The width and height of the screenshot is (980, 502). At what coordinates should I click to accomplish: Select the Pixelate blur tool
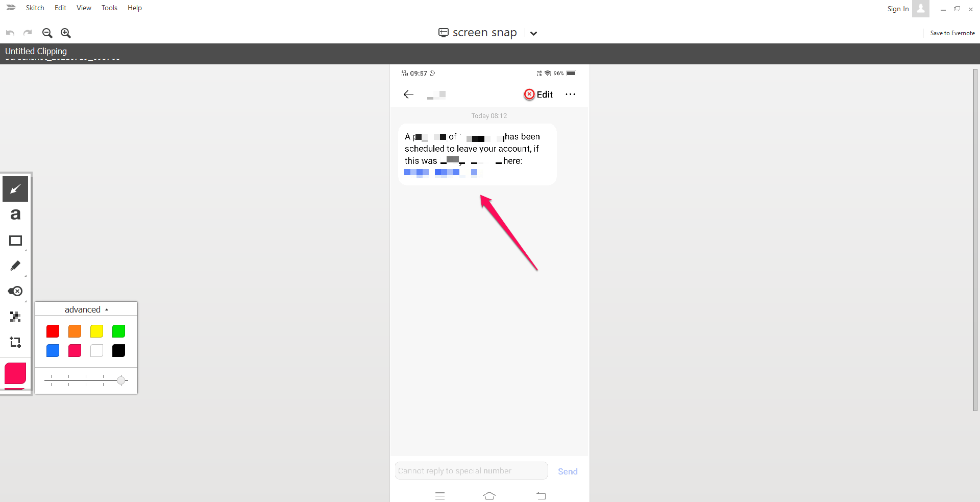tap(15, 317)
